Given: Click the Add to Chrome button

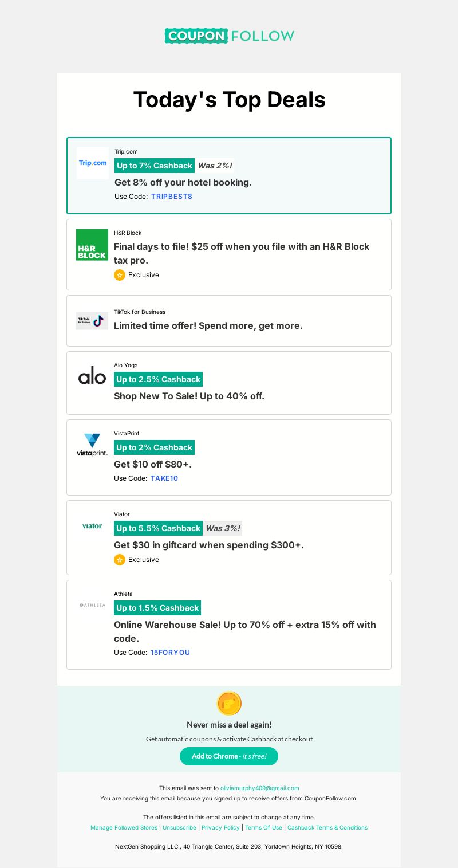Looking at the screenshot, I should pos(229,756).
